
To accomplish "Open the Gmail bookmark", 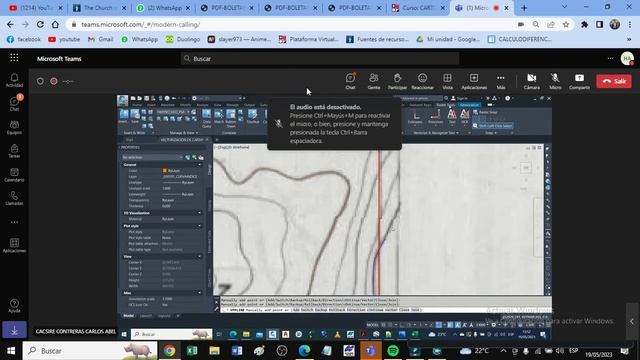I will pyautogui.click(x=100, y=39).
